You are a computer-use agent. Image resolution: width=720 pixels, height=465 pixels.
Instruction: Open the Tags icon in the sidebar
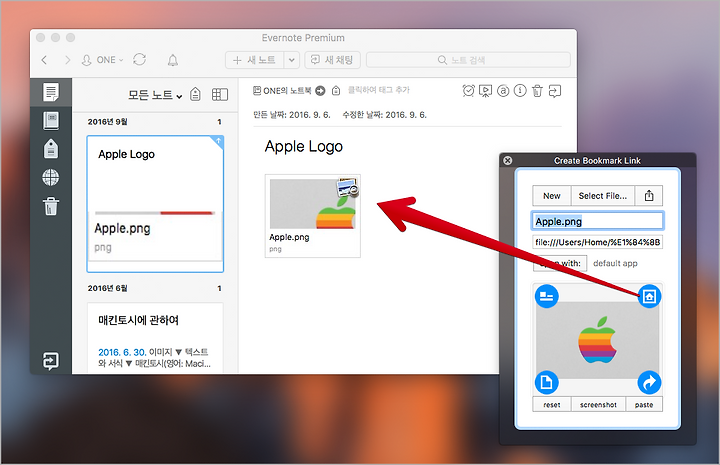[51, 149]
